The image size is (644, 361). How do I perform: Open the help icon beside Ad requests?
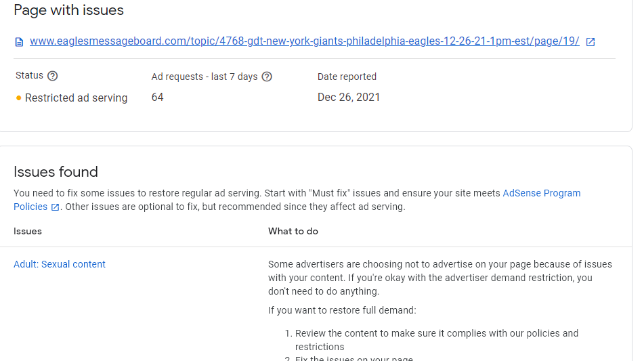coord(267,77)
